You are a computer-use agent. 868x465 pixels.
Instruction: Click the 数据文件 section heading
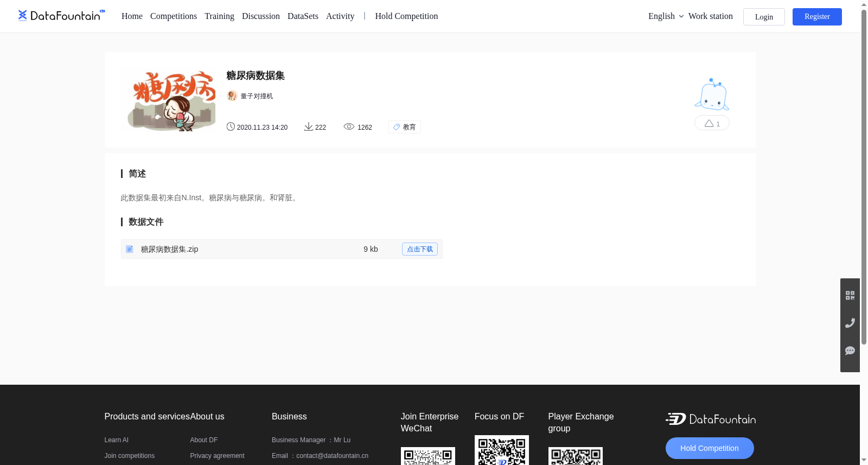(x=146, y=222)
